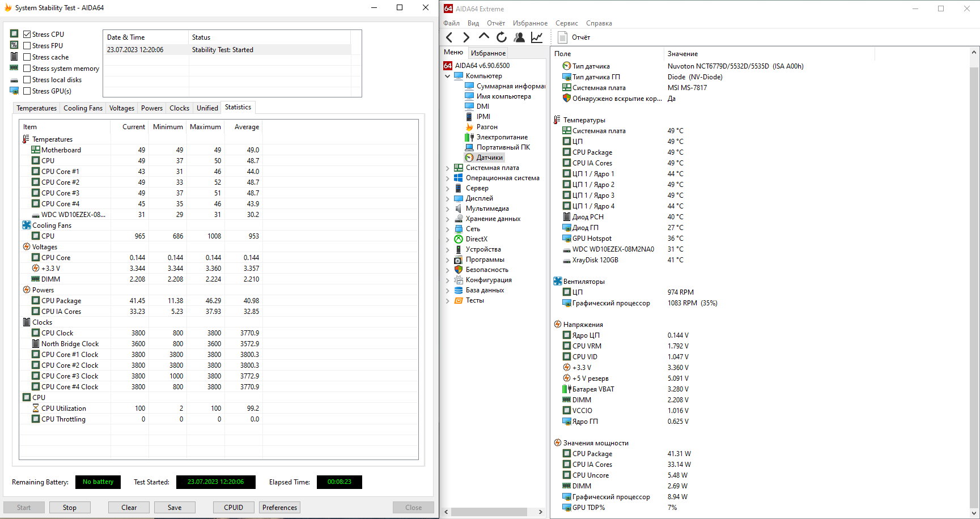Refresh the AIDA64 sensor page

(502, 37)
